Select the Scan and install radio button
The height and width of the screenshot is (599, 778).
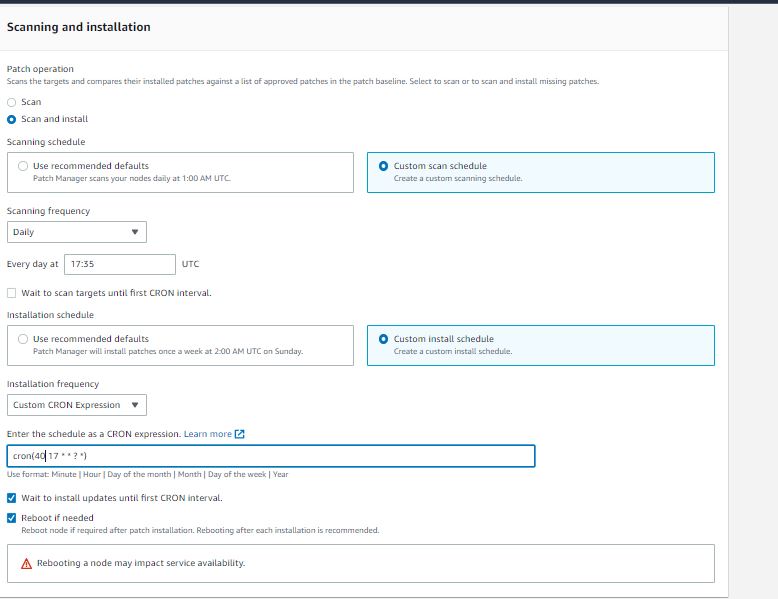pos(11,120)
